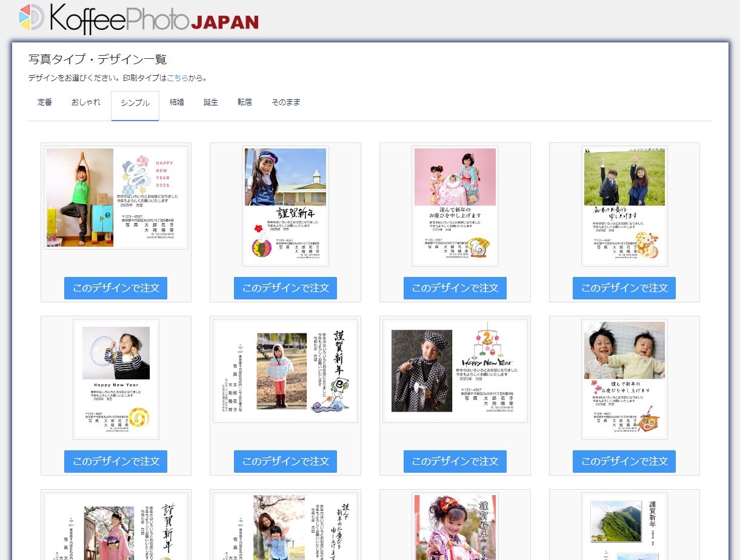
Task: Order the soap bubble child design
Action: (116, 461)
